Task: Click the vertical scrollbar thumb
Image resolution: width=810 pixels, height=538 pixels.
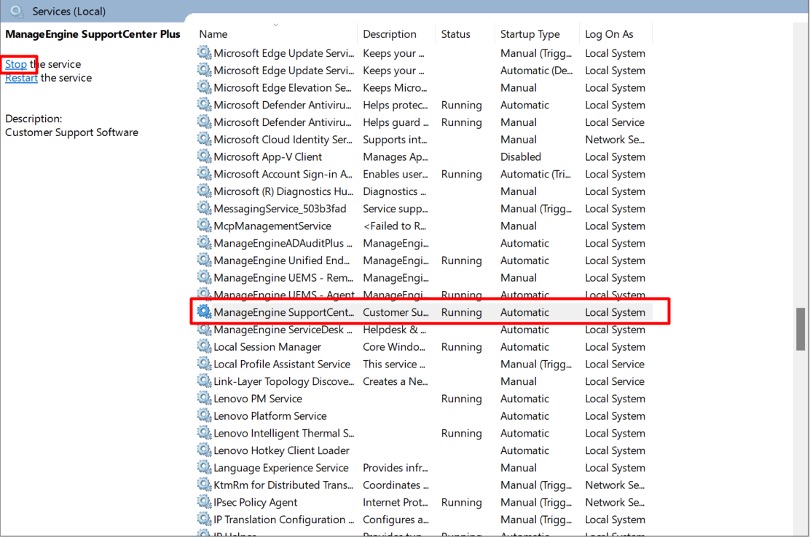Action: [x=800, y=329]
